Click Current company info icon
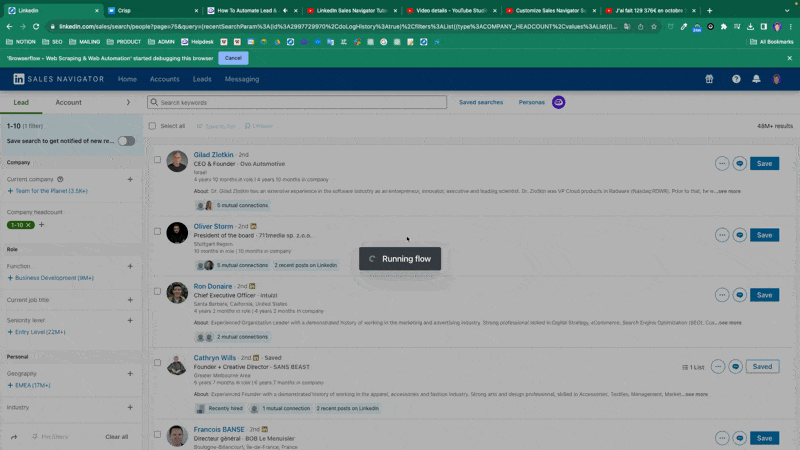Screen dimensions: 800x450 pos(60,179)
